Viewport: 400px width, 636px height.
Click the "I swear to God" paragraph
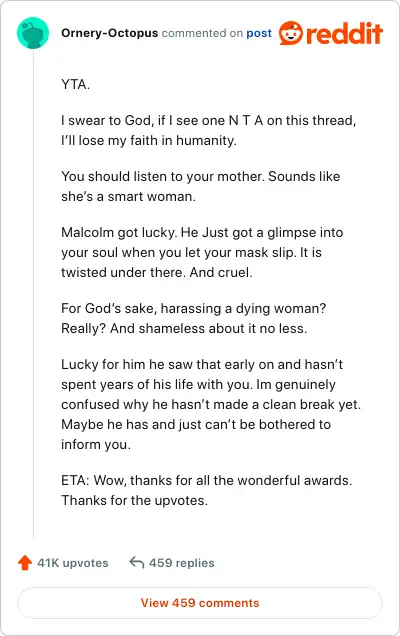coord(209,130)
